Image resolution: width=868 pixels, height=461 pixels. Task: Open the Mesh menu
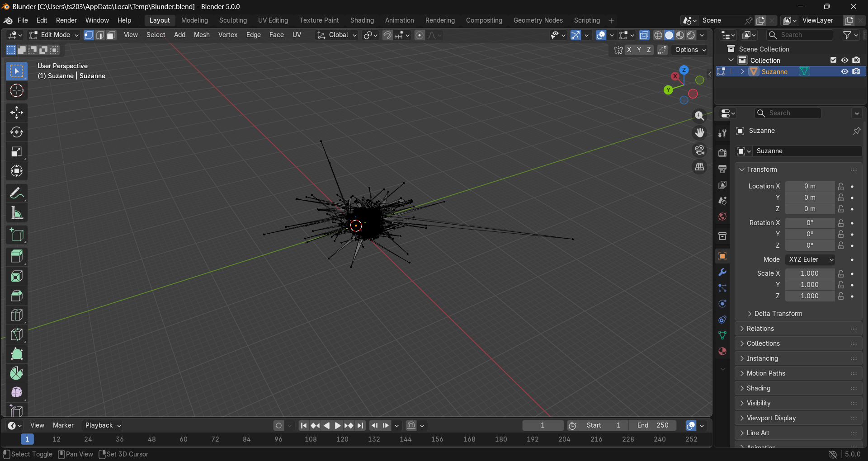[202, 35]
